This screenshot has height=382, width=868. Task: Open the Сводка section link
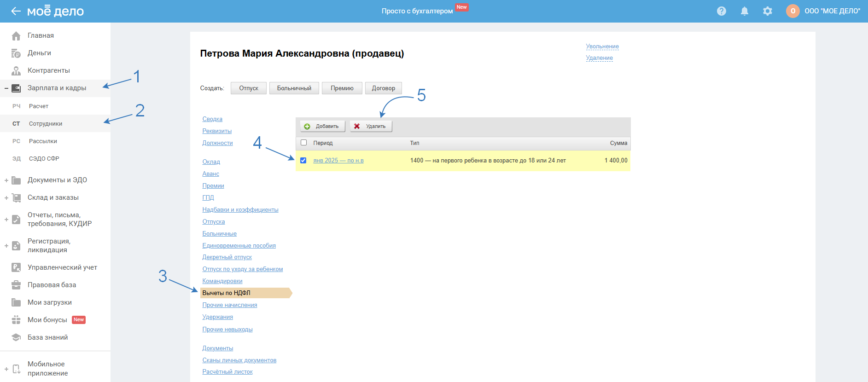212,119
